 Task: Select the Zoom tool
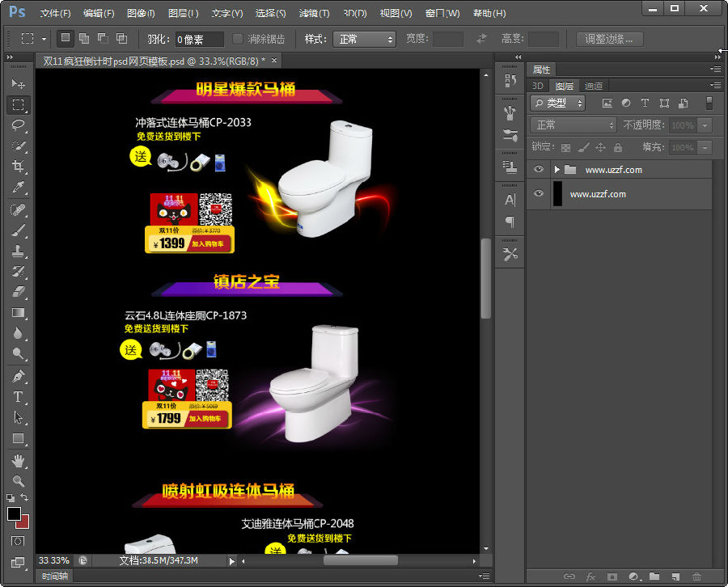18,481
